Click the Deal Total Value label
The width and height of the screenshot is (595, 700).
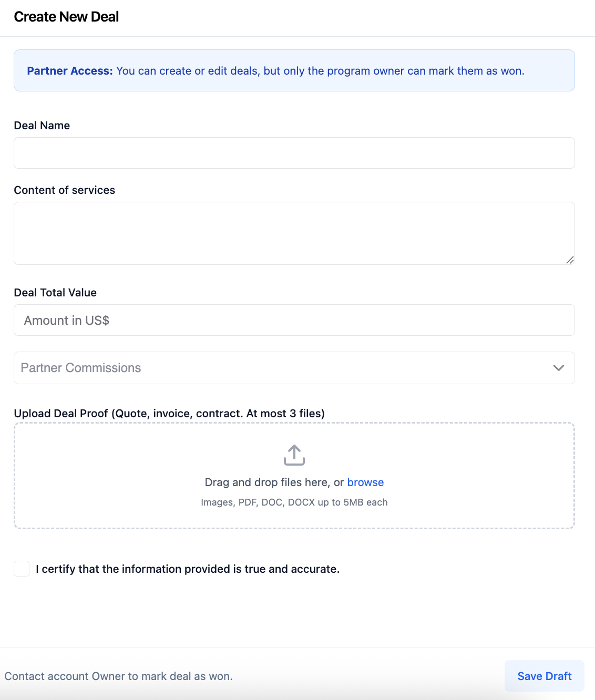55,293
